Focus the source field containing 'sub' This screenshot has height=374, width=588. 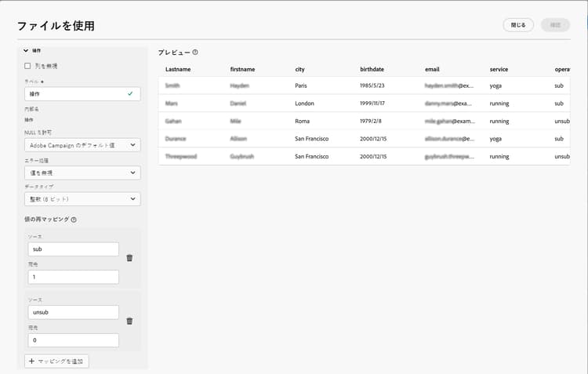coord(74,249)
